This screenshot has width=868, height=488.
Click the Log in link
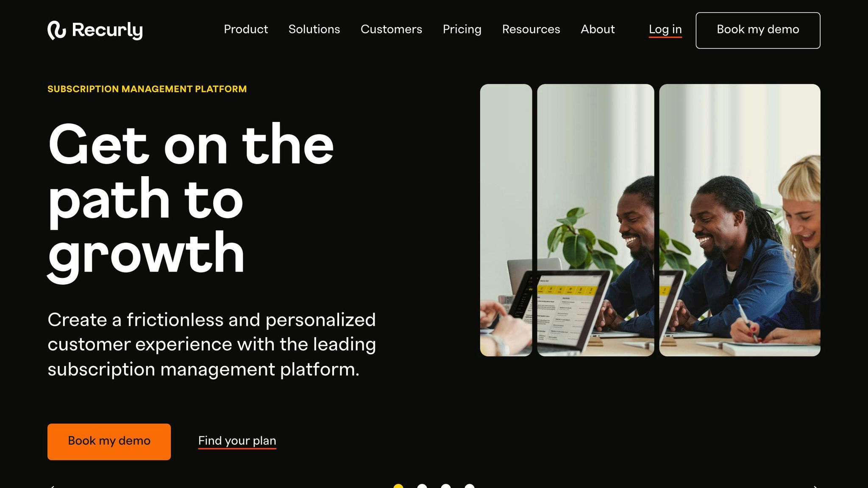[x=665, y=30]
